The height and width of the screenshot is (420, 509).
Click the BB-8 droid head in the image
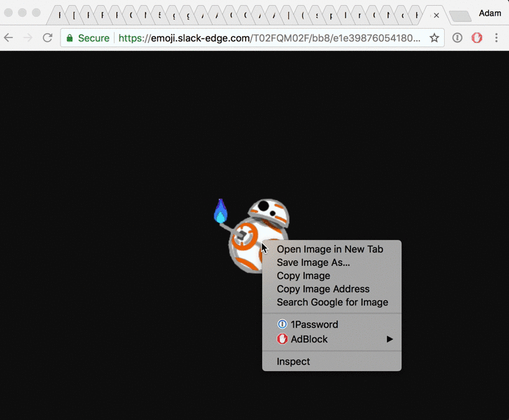pyautogui.click(x=268, y=212)
